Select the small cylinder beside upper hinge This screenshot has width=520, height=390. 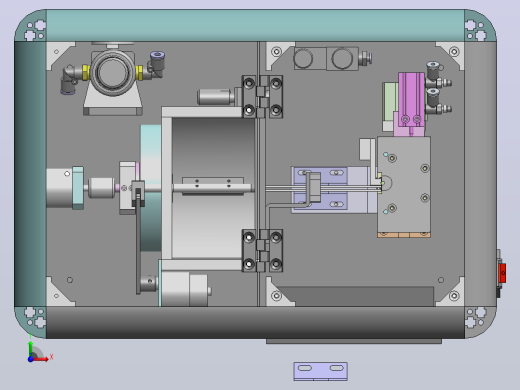[215, 97]
